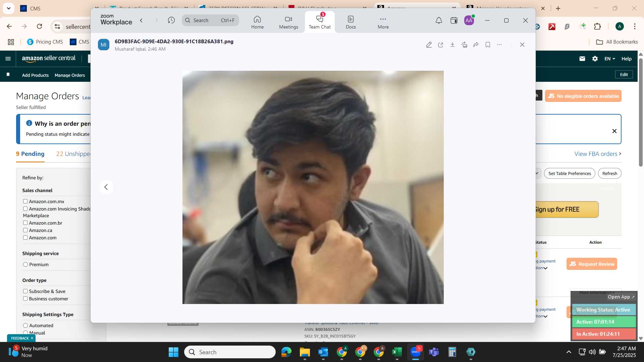Open Seller Central hamburger menu
This screenshot has height=362, width=644.
[x=8, y=59]
